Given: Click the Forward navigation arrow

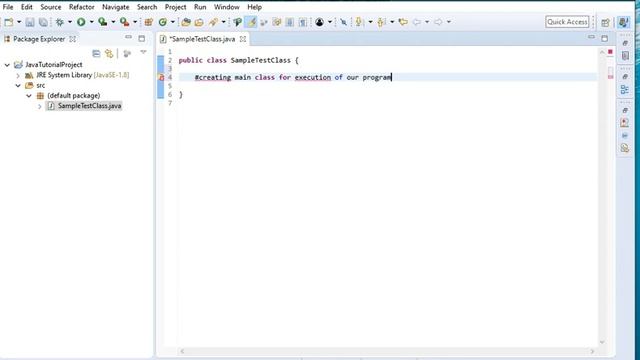Looking at the screenshot, I should (438, 22).
